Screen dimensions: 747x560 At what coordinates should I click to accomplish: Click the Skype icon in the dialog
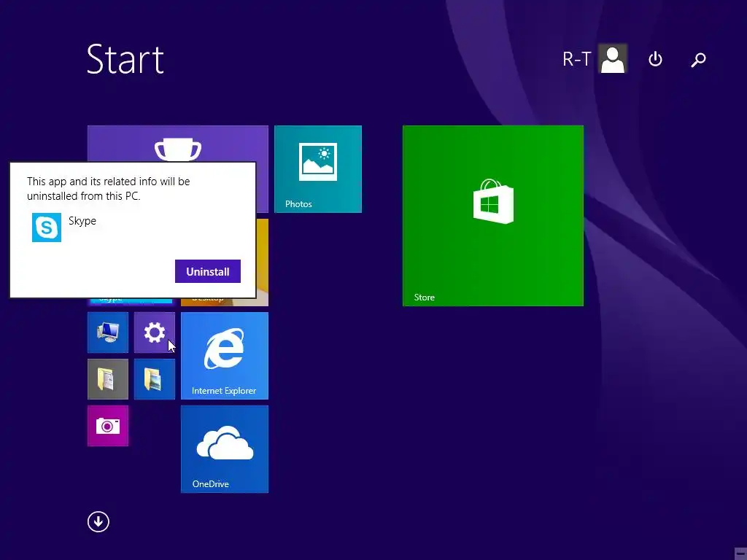coord(47,227)
